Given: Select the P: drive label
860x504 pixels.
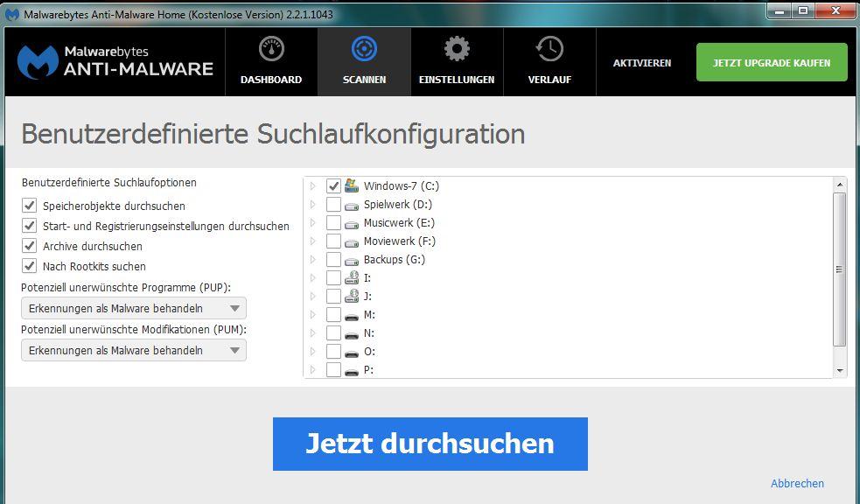Looking at the screenshot, I should click(368, 369).
